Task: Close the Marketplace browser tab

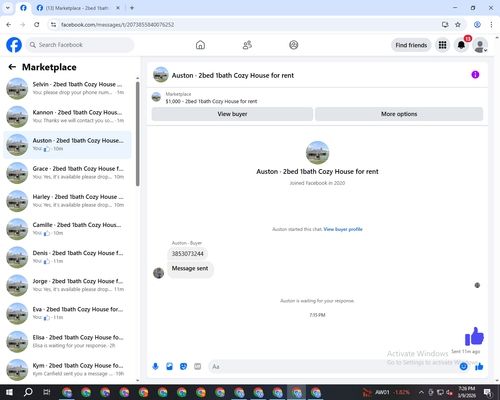Action: coord(118,8)
